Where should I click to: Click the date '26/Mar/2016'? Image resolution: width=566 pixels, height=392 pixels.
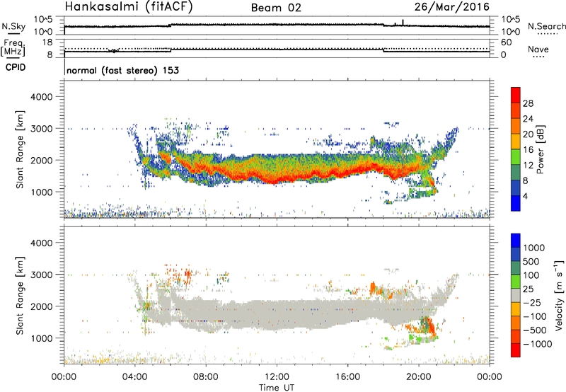pos(451,6)
